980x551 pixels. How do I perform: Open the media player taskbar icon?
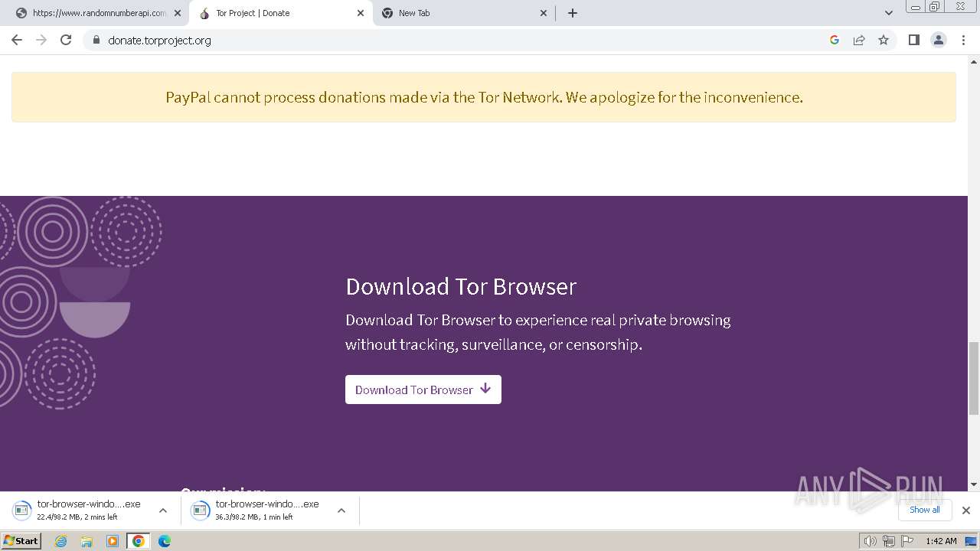tap(113, 541)
